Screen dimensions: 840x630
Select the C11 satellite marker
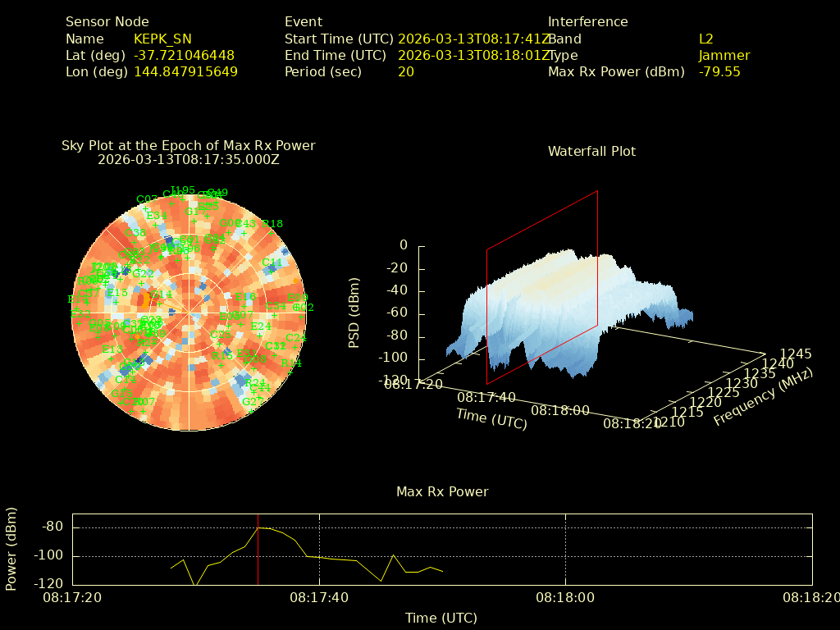pyautogui.click(x=272, y=272)
